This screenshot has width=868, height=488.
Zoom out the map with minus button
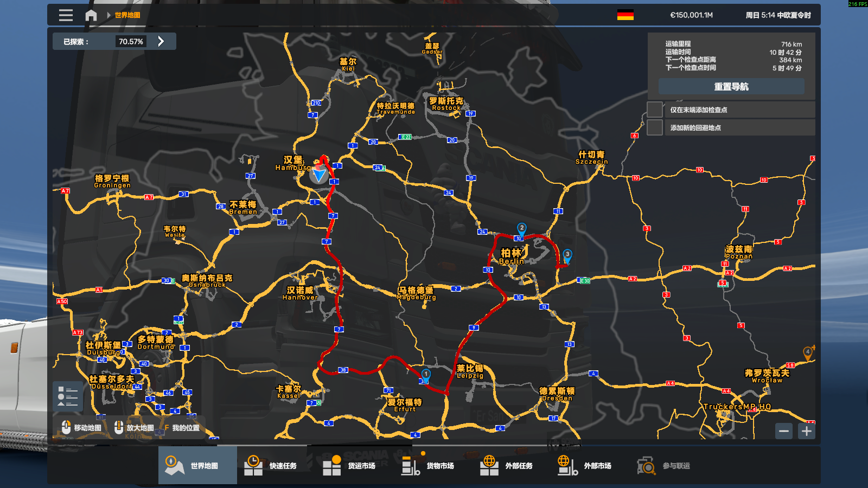[x=784, y=431]
